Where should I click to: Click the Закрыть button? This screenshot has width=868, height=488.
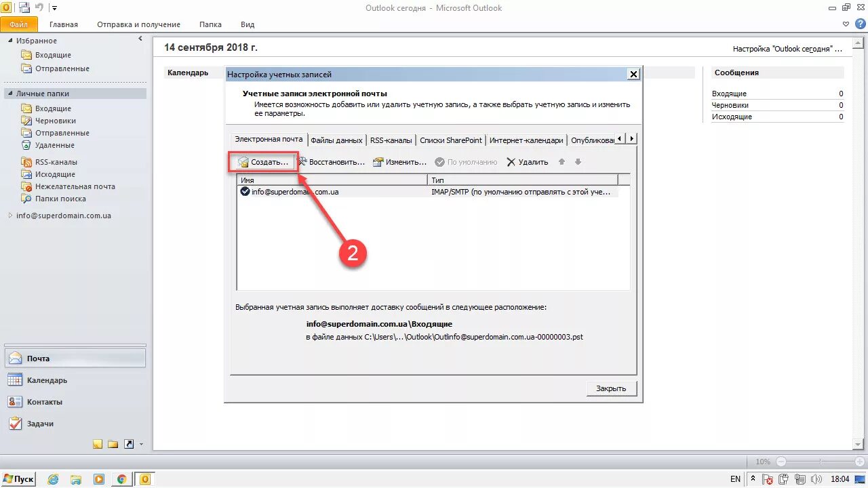click(x=611, y=388)
